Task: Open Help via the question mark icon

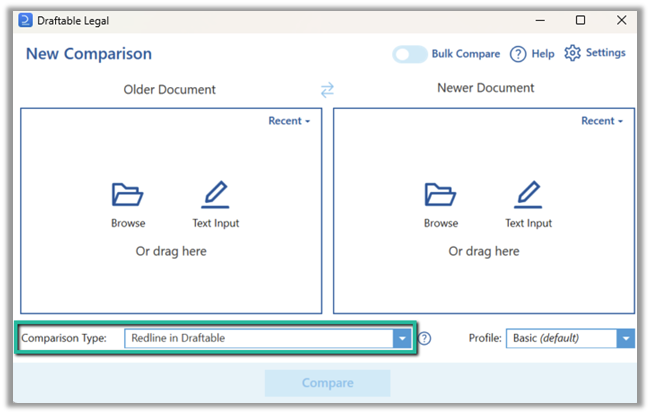Action: point(518,54)
